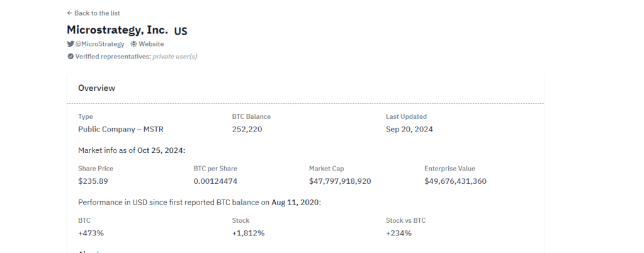Click the Share Price value $235.89
This screenshot has width=644, height=253.
[94, 181]
